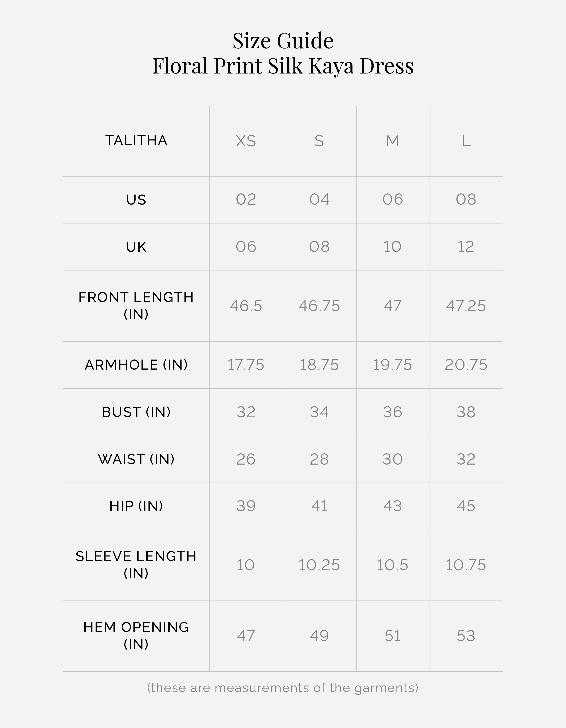
Task: Click the US row label
Action: [x=136, y=200]
